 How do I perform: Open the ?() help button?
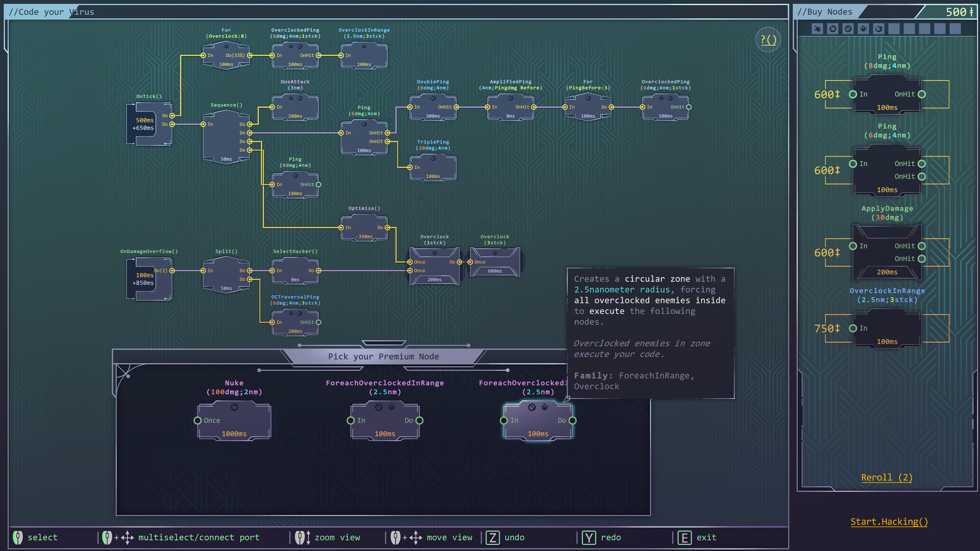click(x=768, y=40)
